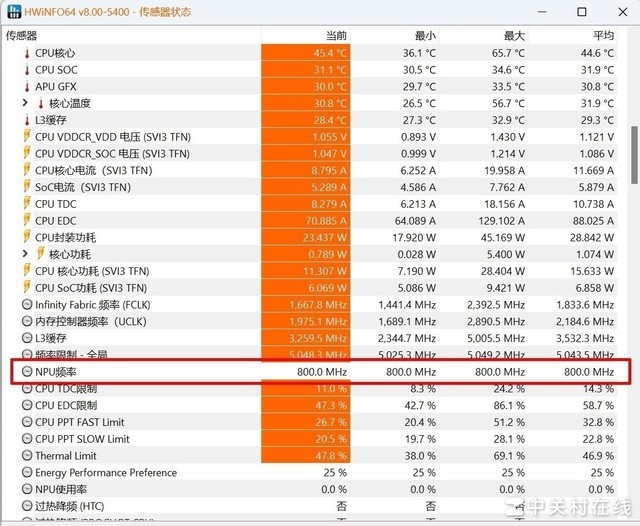Click the lightning icon next to CPU封装功耗
Screen dimensions: 640x526
pyautogui.click(x=26, y=237)
